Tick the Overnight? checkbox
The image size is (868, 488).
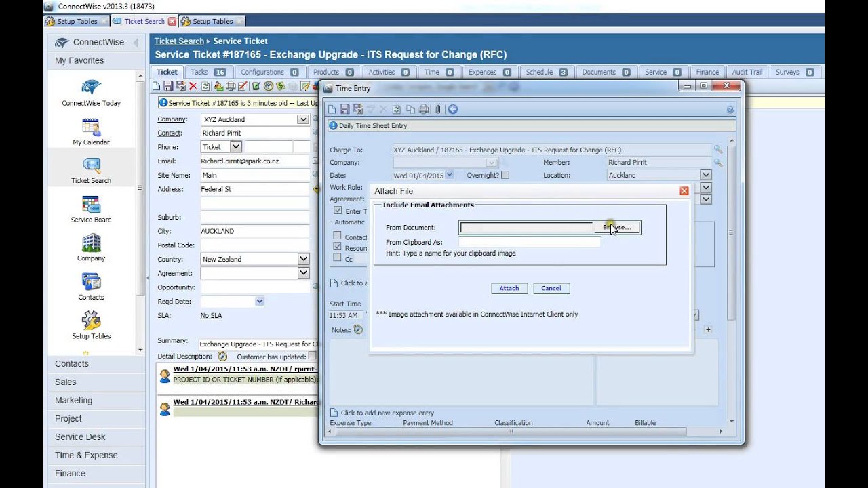[505, 175]
